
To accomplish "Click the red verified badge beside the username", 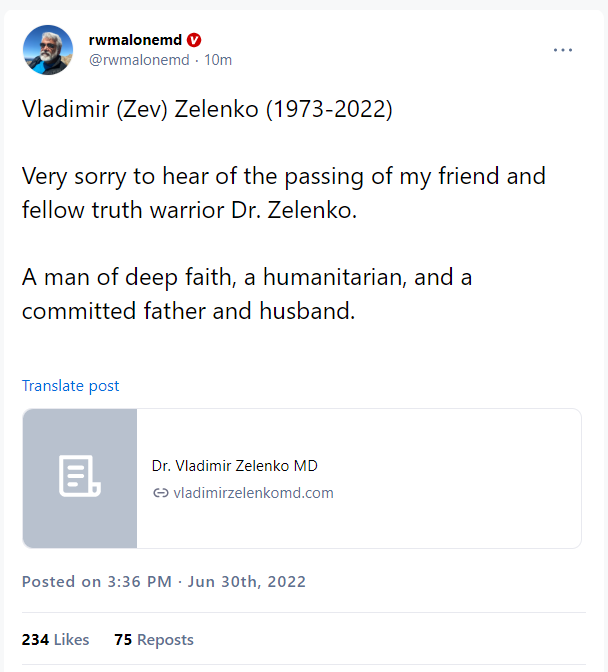I will coord(194,40).
